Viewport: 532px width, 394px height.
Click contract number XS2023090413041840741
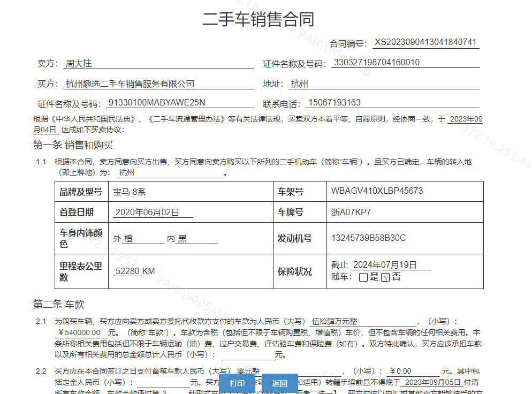pyautogui.click(x=425, y=42)
